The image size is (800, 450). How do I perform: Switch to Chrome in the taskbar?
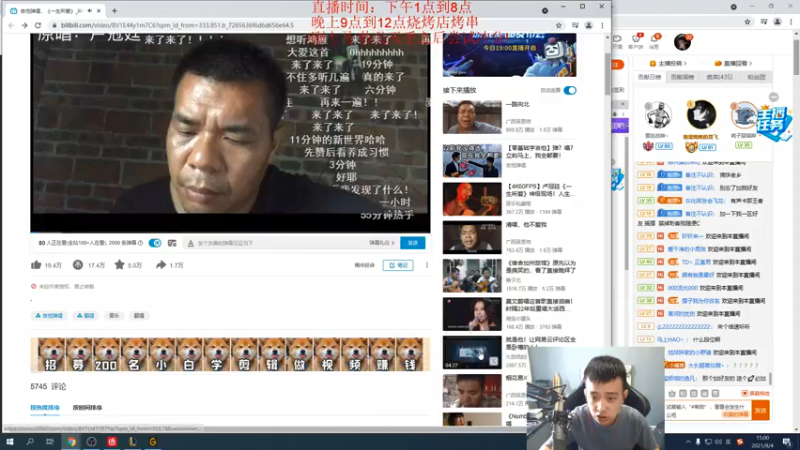(71, 441)
